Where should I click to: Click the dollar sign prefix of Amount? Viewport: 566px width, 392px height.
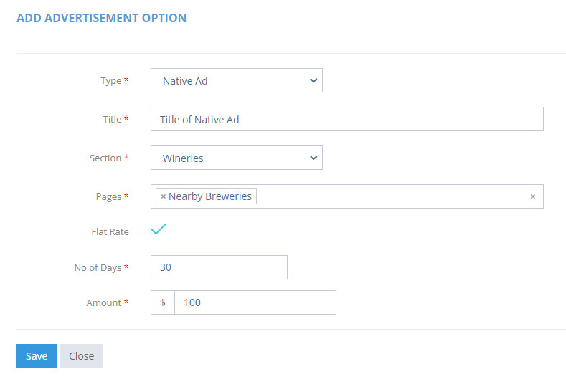pyautogui.click(x=163, y=302)
